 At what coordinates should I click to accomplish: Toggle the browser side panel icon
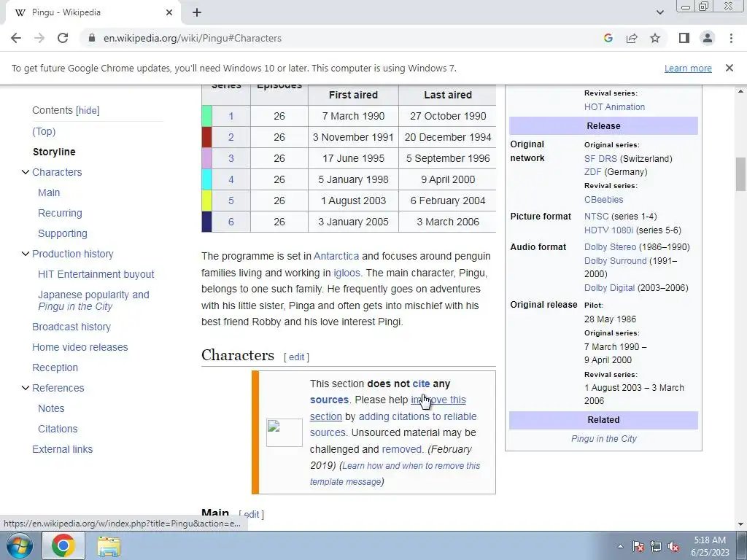click(x=684, y=38)
